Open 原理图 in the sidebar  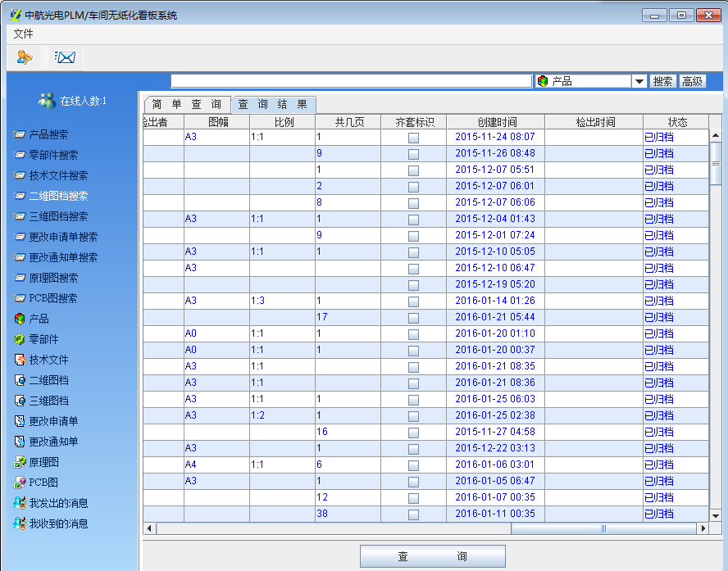click(43, 462)
